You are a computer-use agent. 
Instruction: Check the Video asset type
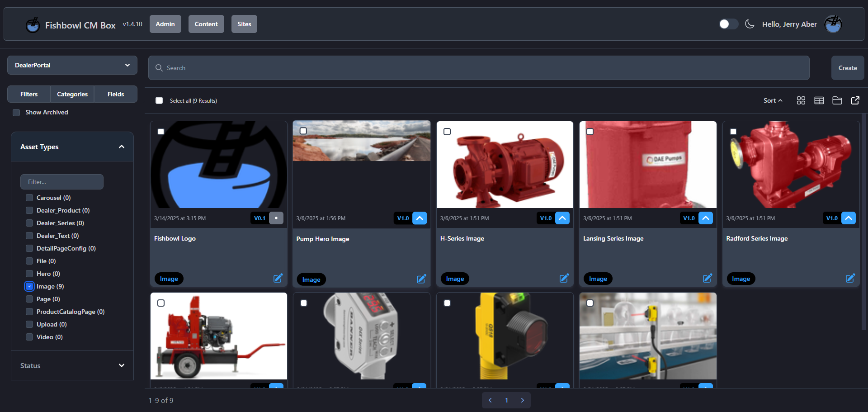29,337
